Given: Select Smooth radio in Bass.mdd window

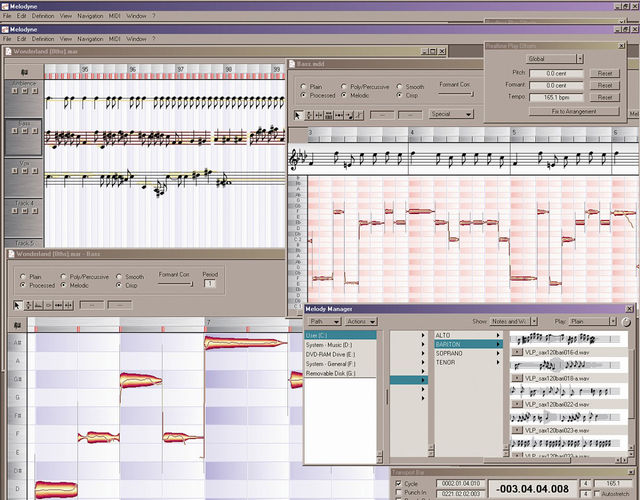Looking at the screenshot, I should [399, 87].
